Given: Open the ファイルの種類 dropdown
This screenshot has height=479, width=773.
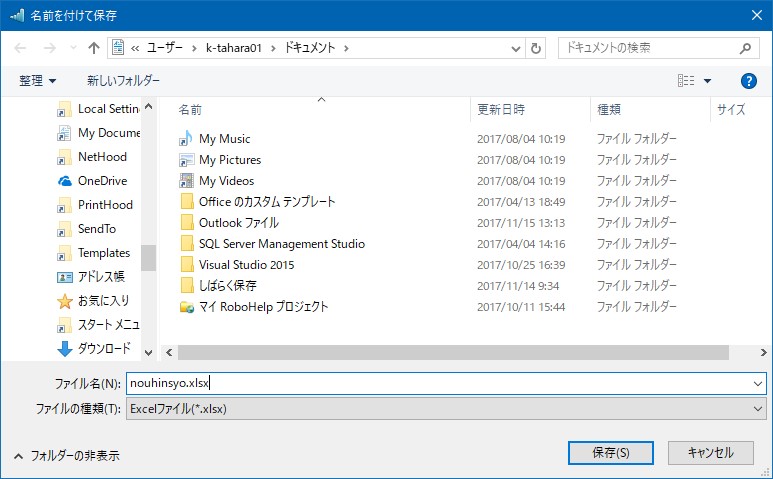Looking at the screenshot, I should 446,408.
